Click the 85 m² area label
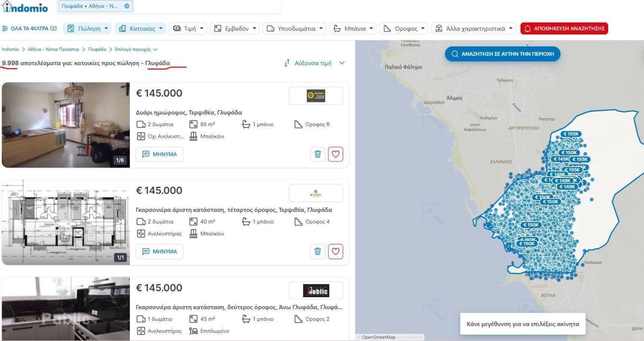The height and width of the screenshot is (341, 644). coord(202,125)
